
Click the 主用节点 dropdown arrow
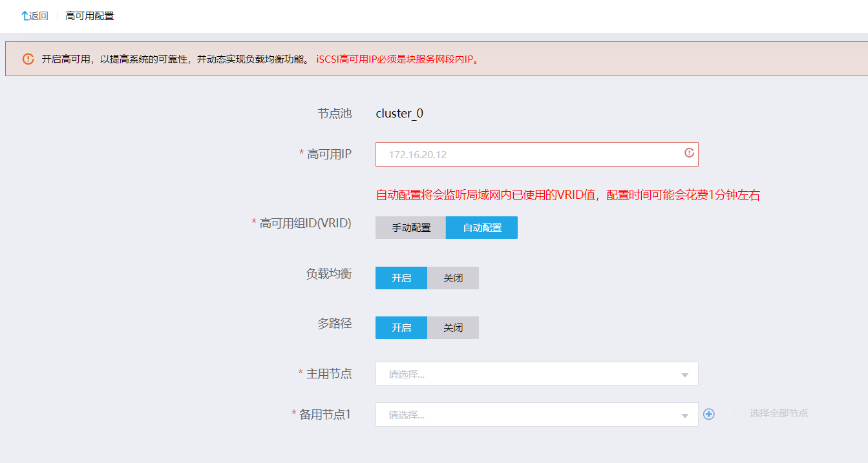[684, 375]
